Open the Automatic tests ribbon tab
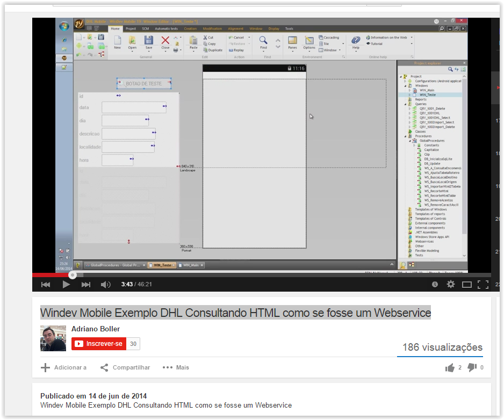 pyautogui.click(x=166, y=28)
